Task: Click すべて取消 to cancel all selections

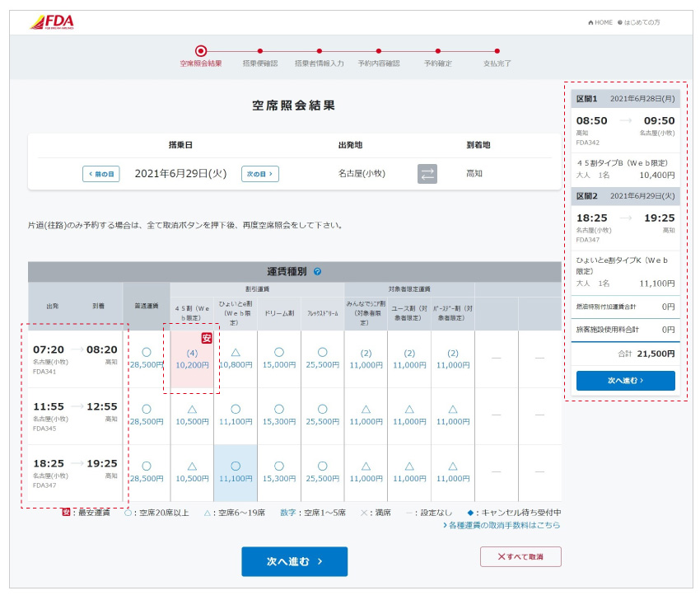Action: tap(520, 556)
